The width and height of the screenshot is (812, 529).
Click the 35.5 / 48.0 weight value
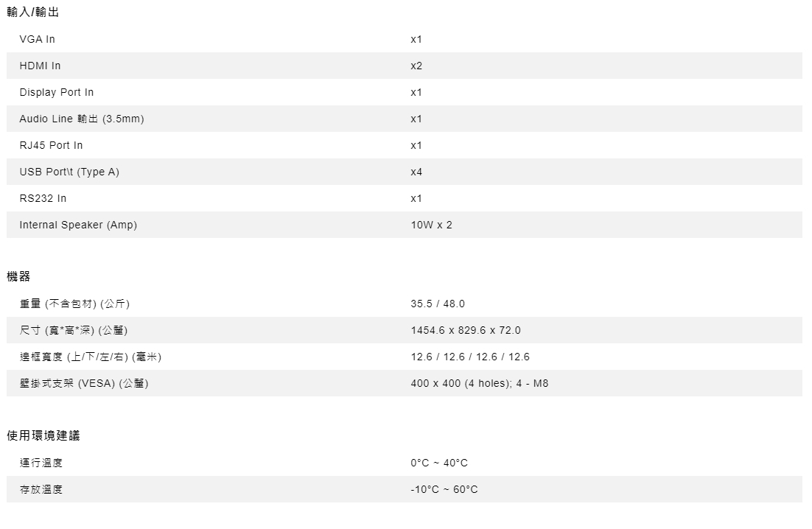[x=438, y=304]
